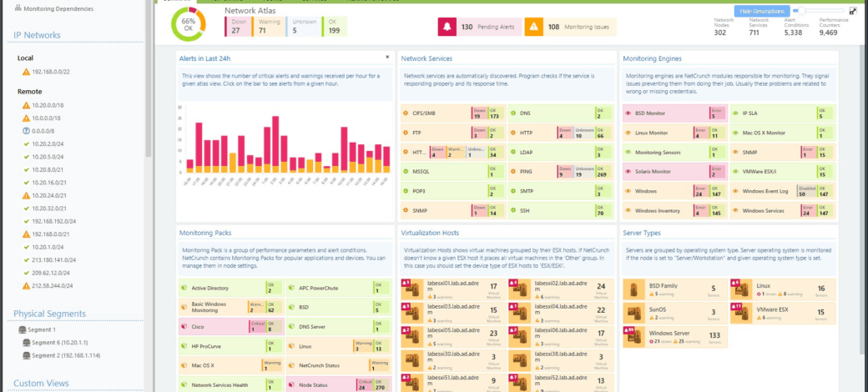Click the Windows Server type icon

[636, 336]
